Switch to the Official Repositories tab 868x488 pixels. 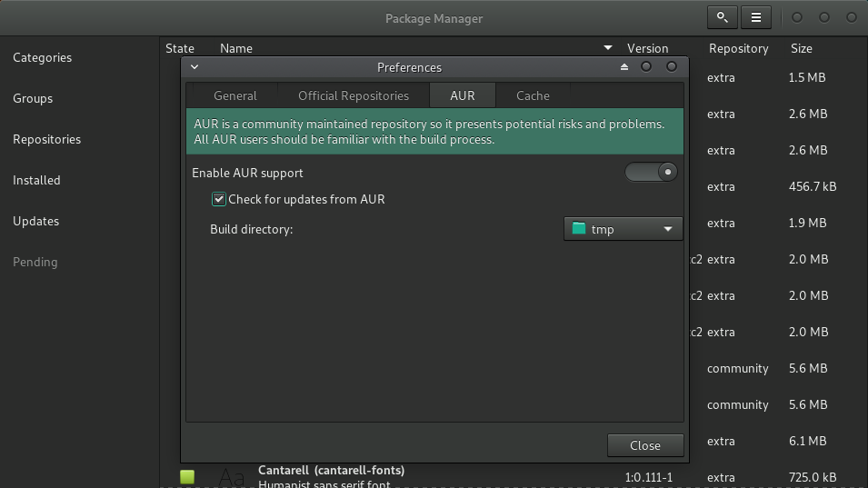pos(354,95)
